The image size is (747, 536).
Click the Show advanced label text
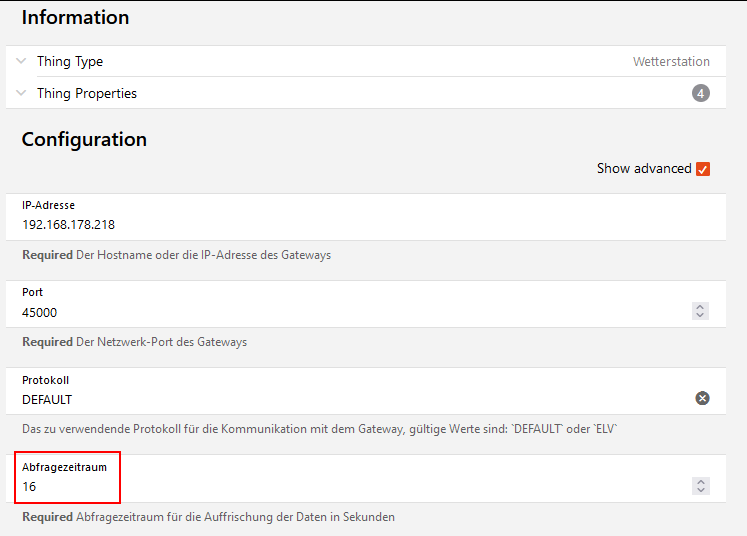643,168
